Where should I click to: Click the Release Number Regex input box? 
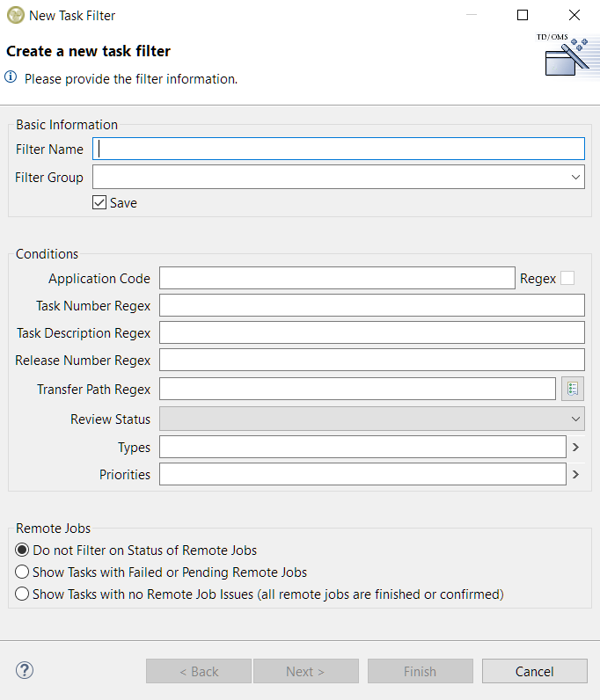371,360
